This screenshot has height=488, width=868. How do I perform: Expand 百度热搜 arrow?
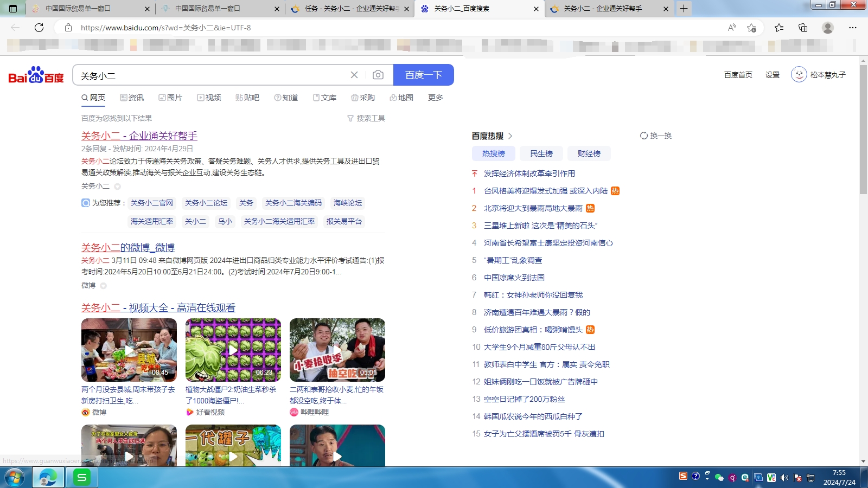[510, 136]
